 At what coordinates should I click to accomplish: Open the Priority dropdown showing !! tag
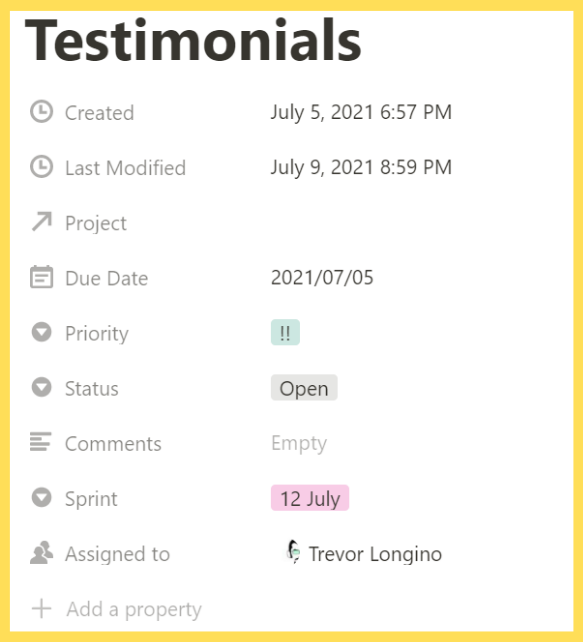click(x=285, y=332)
